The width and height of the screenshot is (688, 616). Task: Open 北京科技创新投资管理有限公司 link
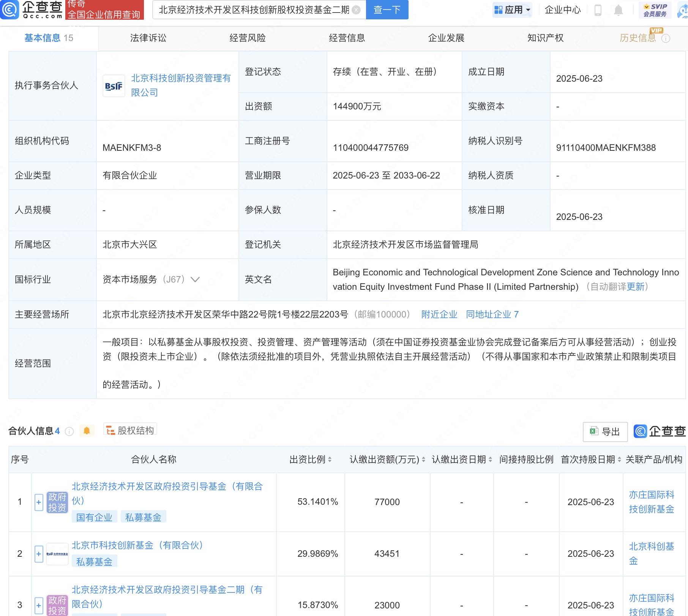pyautogui.click(x=181, y=85)
